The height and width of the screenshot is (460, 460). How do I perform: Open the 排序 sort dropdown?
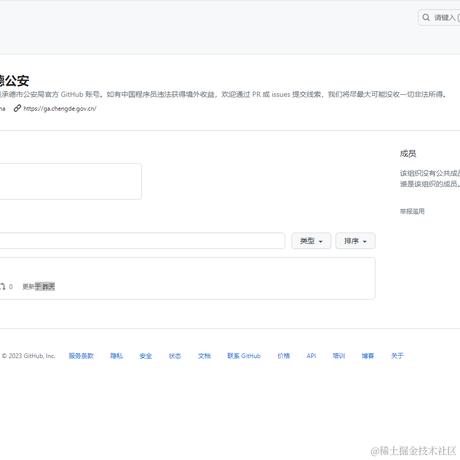pyautogui.click(x=355, y=241)
